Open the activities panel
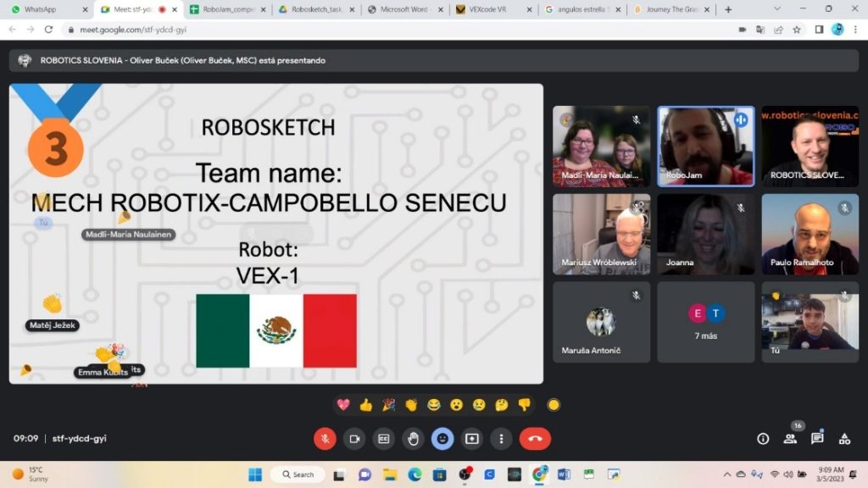 (x=844, y=439)
